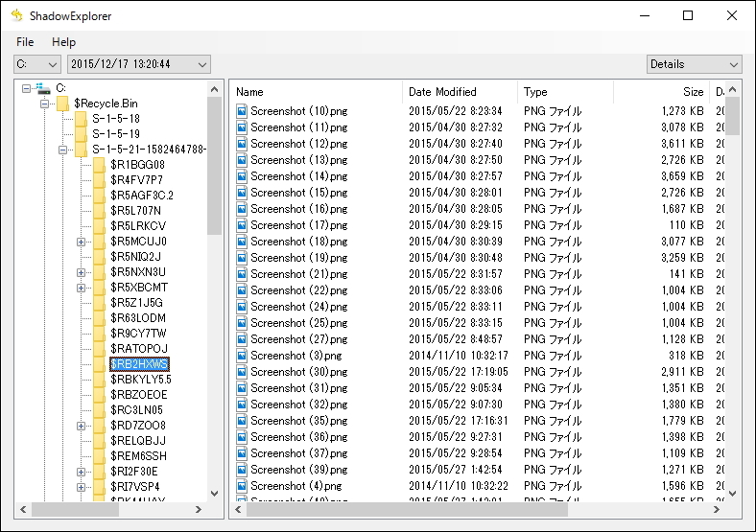
Task: Click the file list scroll right arrow
Action: click(x=717, y=509)
